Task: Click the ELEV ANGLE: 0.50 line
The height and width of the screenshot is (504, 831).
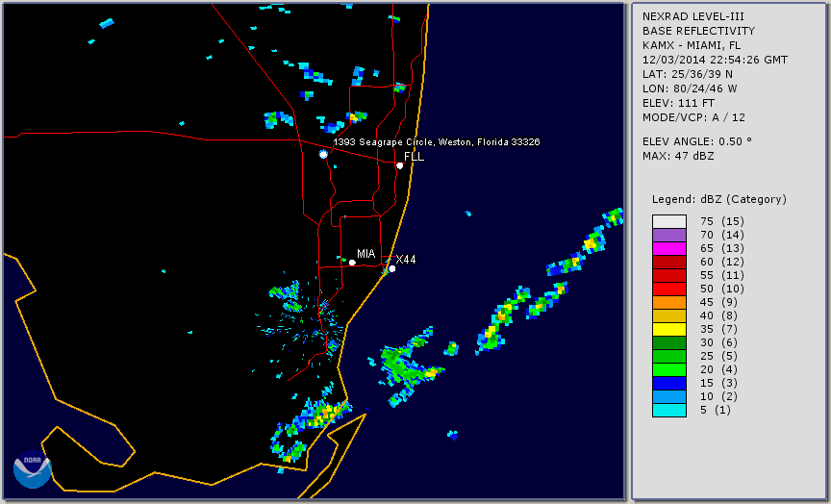Action: tap(697, 141)
